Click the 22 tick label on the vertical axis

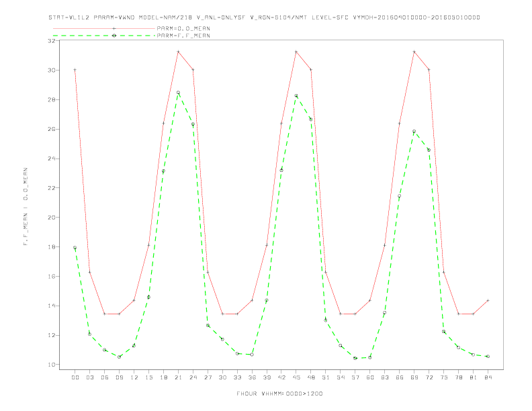[x=51, y=188]
